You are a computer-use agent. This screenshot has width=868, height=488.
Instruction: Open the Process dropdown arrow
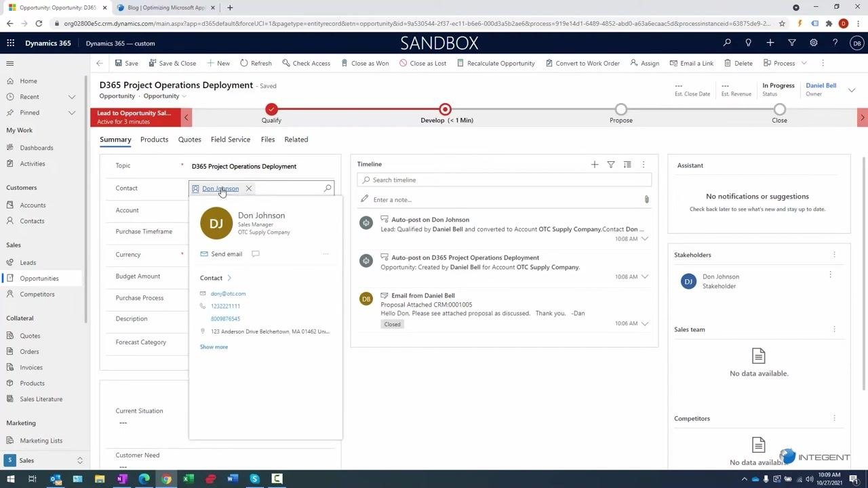[804, 63]
